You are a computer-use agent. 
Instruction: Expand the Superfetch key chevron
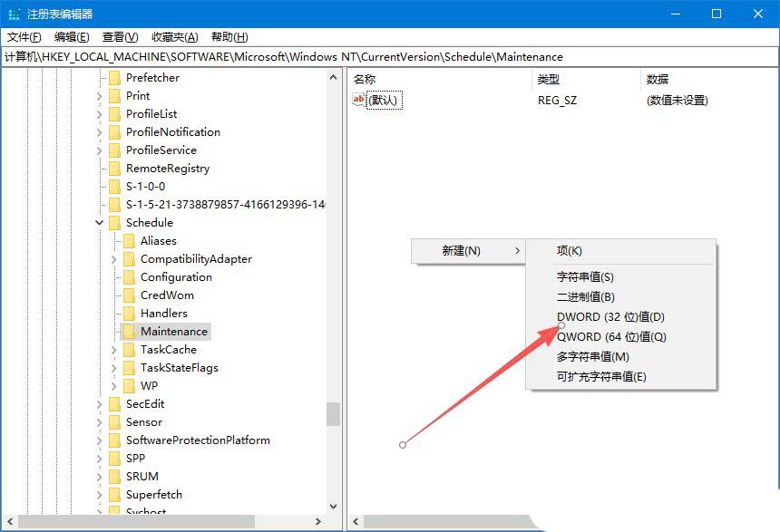pos(100,495)
